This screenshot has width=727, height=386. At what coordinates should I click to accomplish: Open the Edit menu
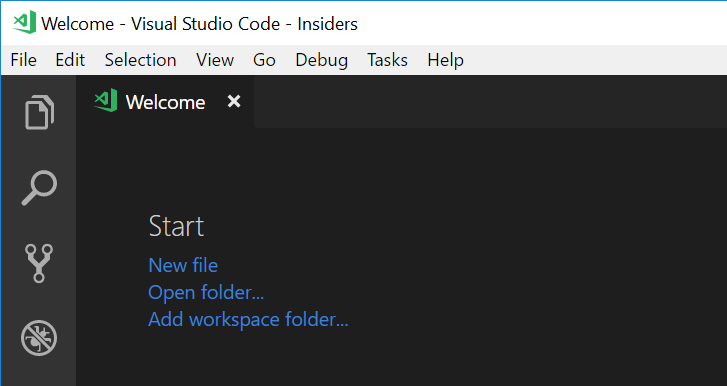point(70,60)
